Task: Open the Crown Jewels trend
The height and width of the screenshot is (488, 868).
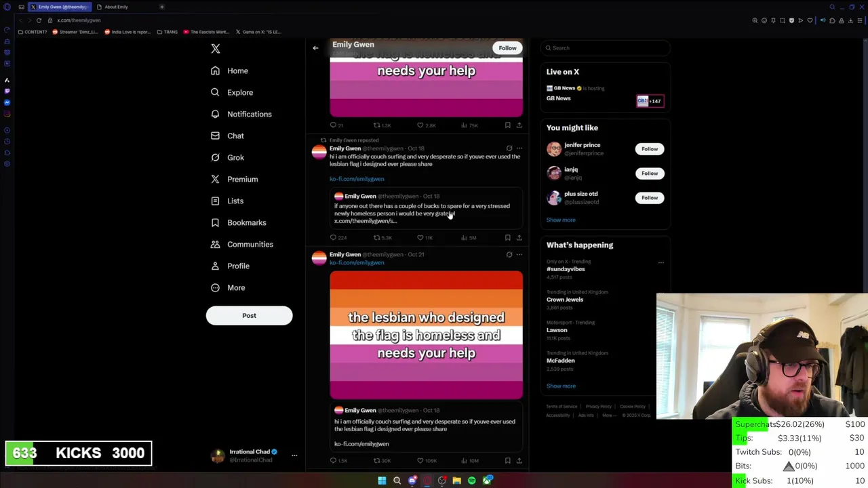Action: [x=565, y=300]
